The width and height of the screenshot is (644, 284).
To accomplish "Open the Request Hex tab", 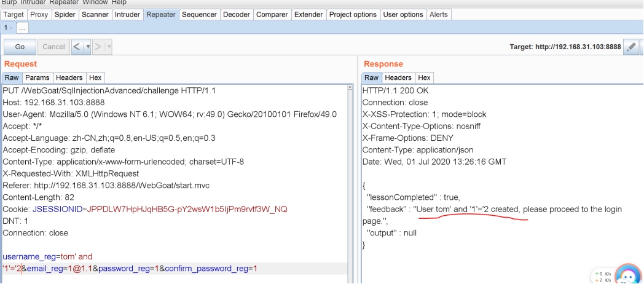I will click(95, 77).
